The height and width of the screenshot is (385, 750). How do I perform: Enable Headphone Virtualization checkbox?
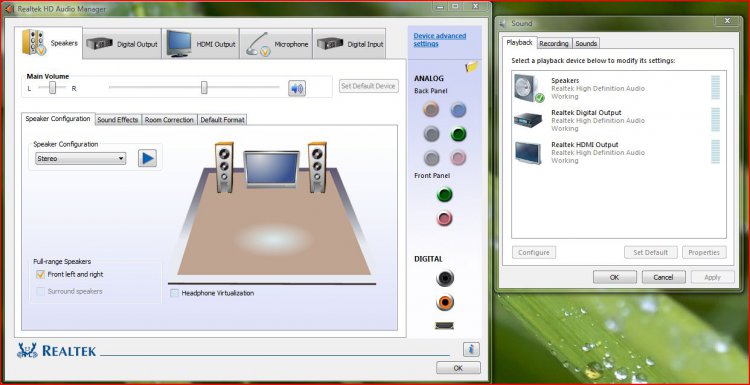tap(175, 293)
